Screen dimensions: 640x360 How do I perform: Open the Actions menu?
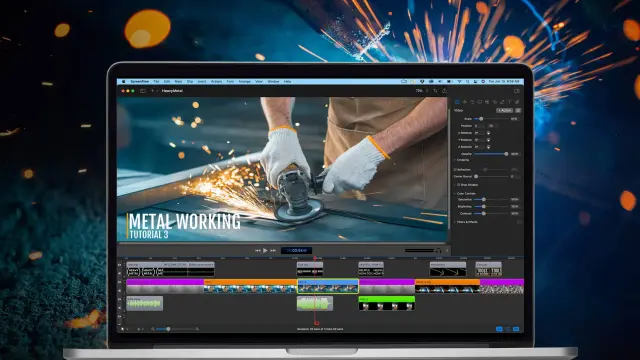point(216,82)
